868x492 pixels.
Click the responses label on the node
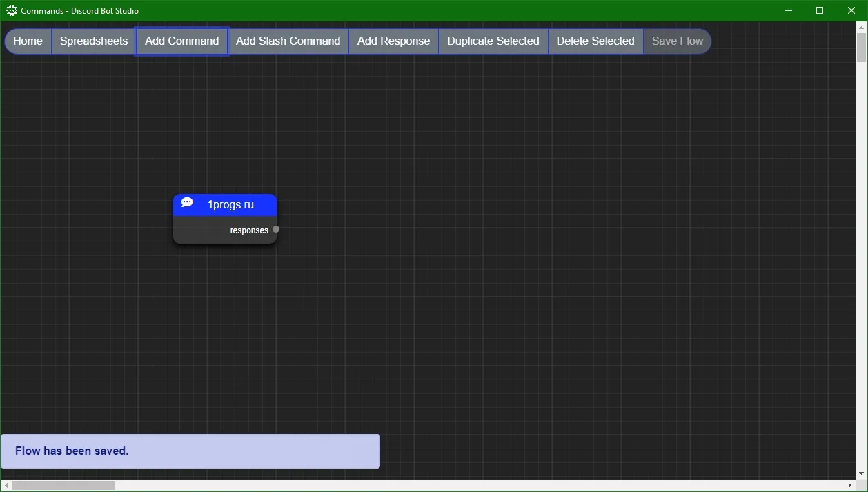(249, 230)
